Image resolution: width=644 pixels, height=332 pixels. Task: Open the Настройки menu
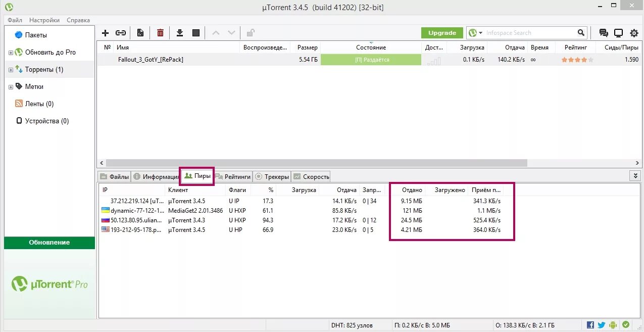44,20
